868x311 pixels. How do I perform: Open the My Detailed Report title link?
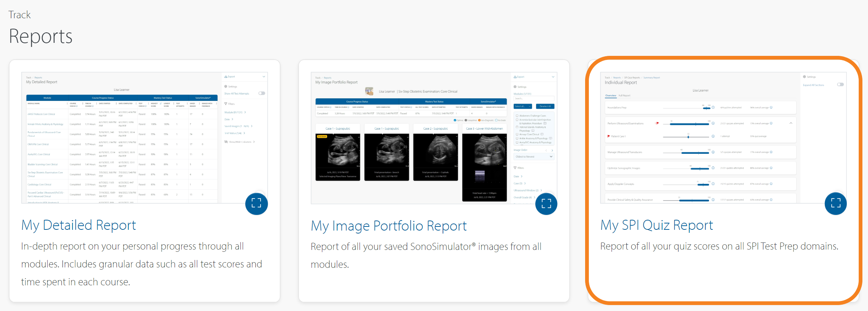[x=79, y=225]
